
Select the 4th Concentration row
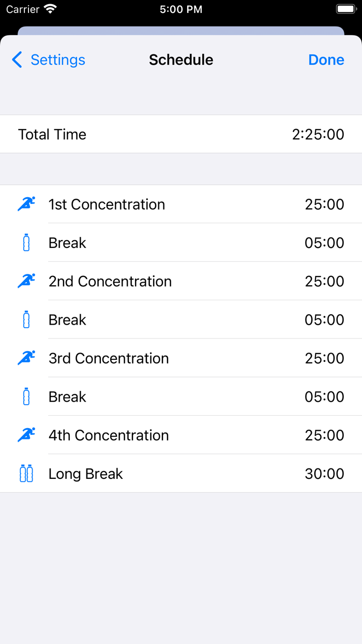pos(181,435)
